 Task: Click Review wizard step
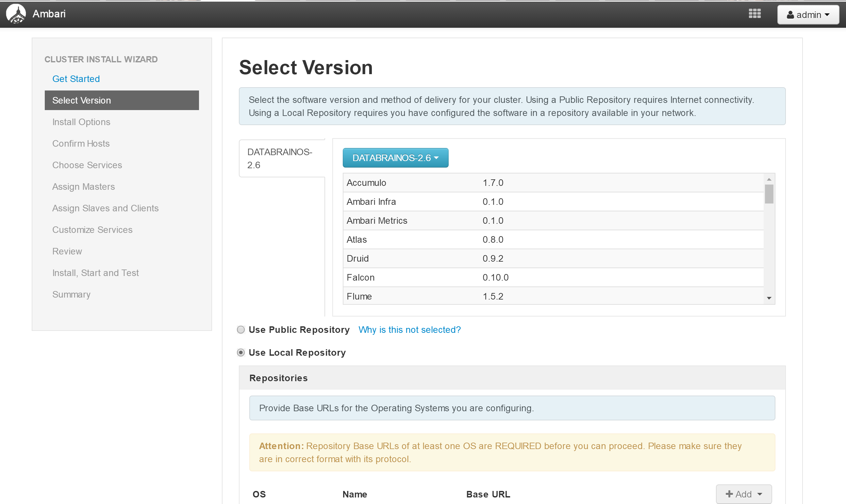click(67, 251)
